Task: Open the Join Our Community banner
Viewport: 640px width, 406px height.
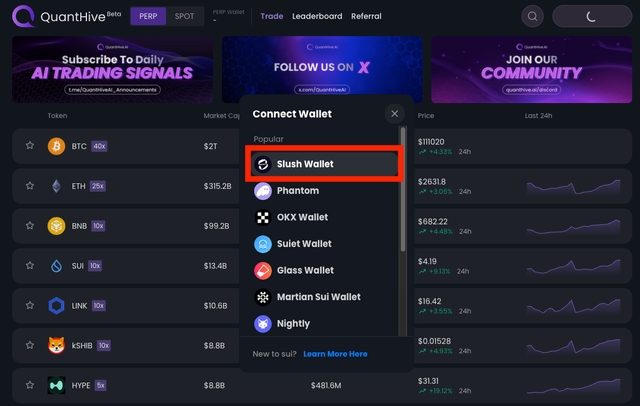Action: coord(530,70)
